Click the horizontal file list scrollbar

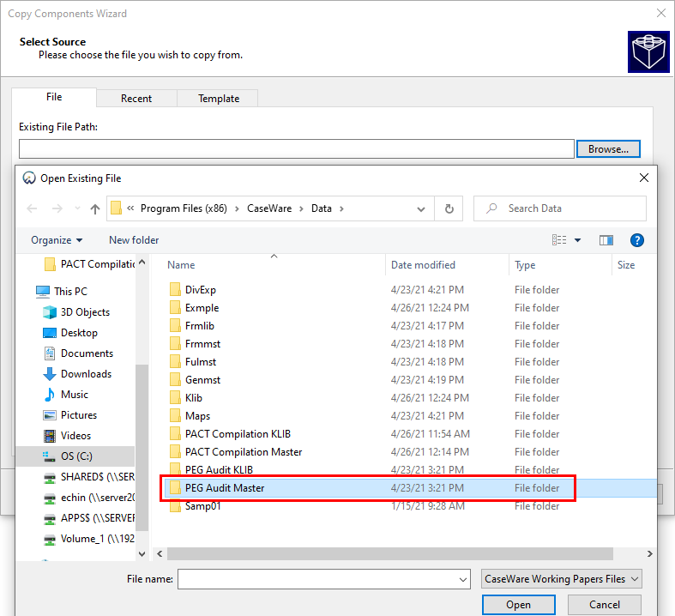(x=390, y=554)
